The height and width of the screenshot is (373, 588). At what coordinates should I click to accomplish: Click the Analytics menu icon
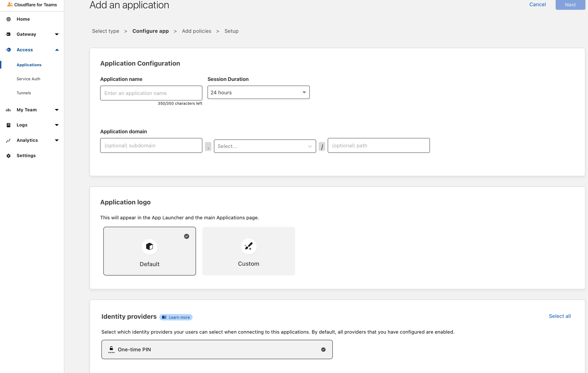pos(9,141)
